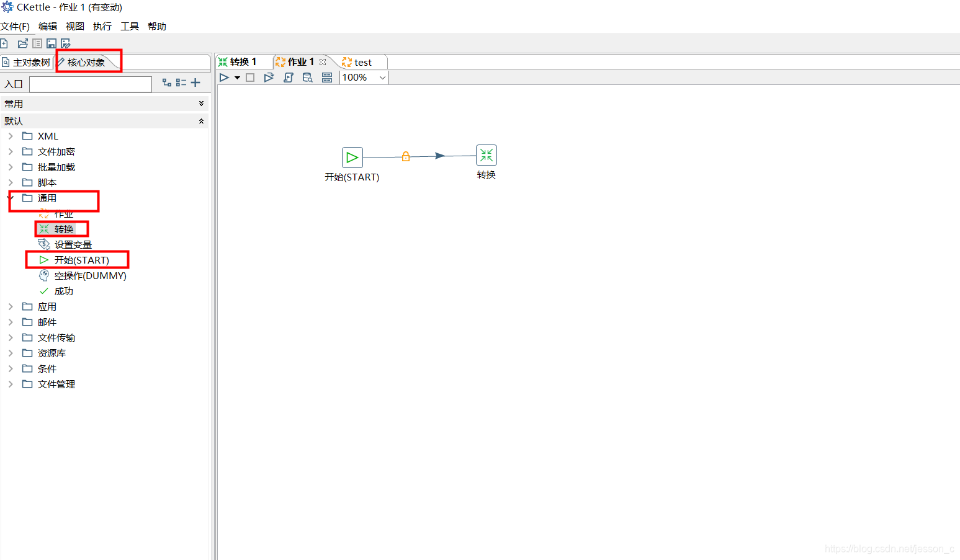Select the 转换 entry in the tree
Image resolution: width=960 pixels, height=560 pixels.
[64, 229]
